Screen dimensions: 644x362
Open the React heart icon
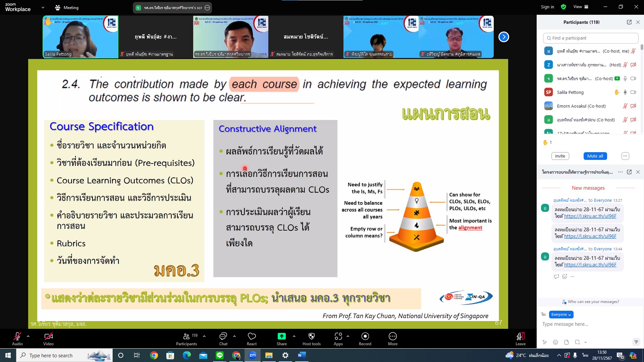click(x=252, y=336)
